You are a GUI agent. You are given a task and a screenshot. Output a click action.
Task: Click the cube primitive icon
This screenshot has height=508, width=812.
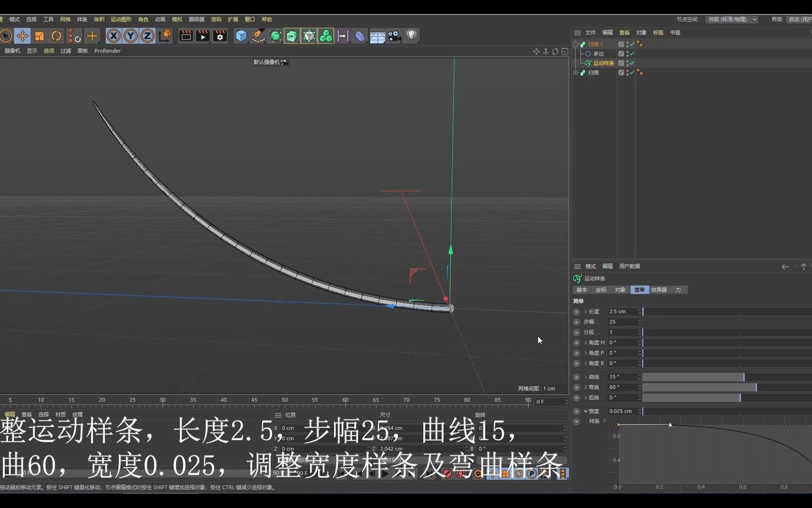241,36
